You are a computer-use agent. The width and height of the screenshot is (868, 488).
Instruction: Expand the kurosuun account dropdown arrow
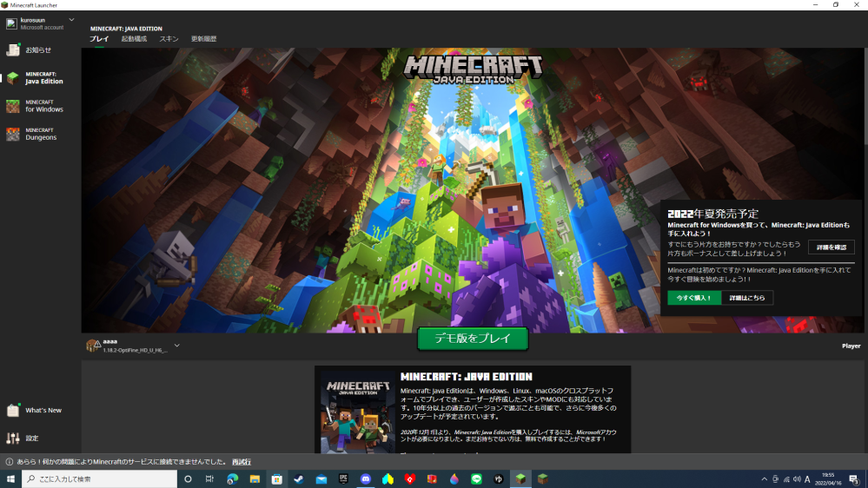pyautogui.click(x=71, y=20)
